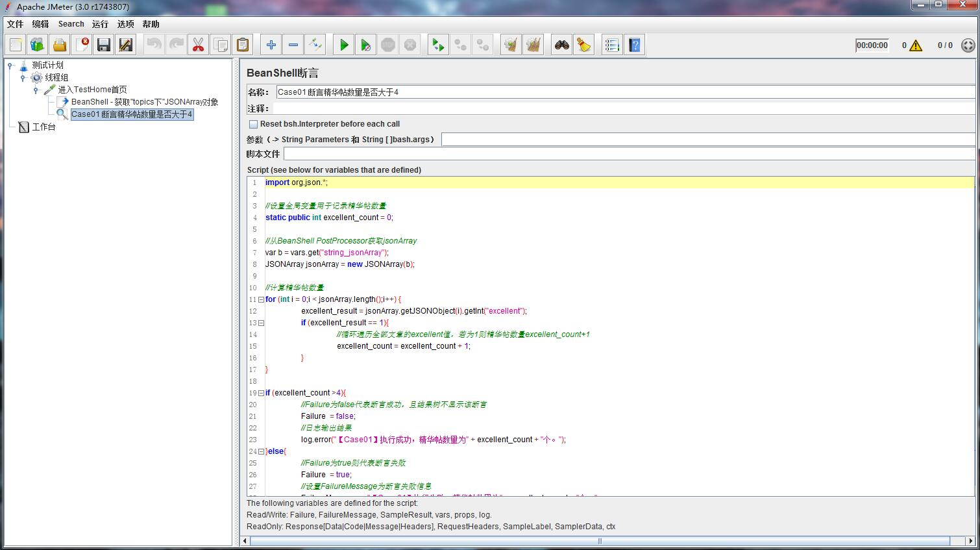
Task: Open Search with the binoculars icon
Action: coord(562,45)
